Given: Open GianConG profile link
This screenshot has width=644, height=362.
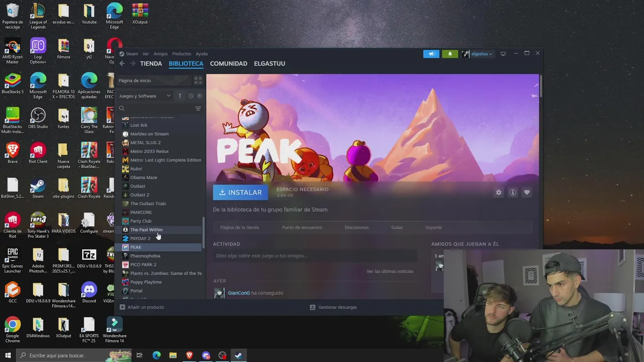Looking at the screenshot, I should pos(238,293).
